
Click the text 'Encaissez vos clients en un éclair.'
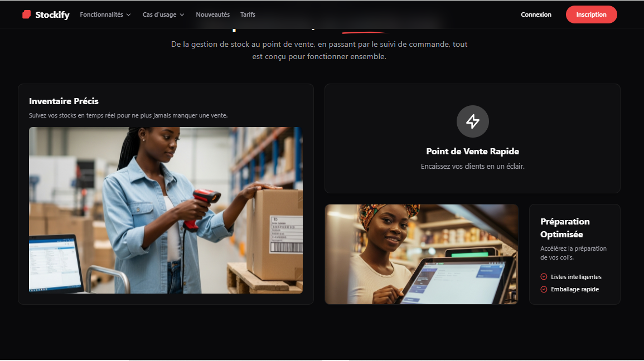click(x=473, y=167)
